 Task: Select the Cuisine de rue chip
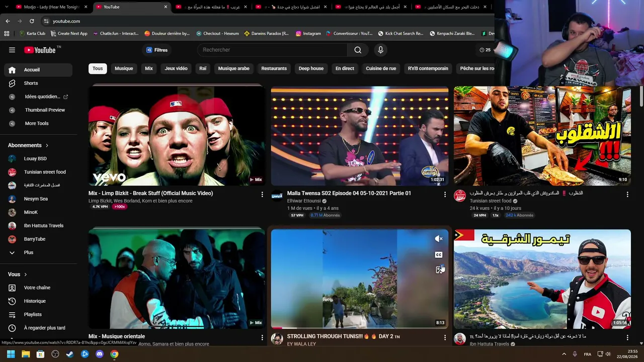point(381,68)
